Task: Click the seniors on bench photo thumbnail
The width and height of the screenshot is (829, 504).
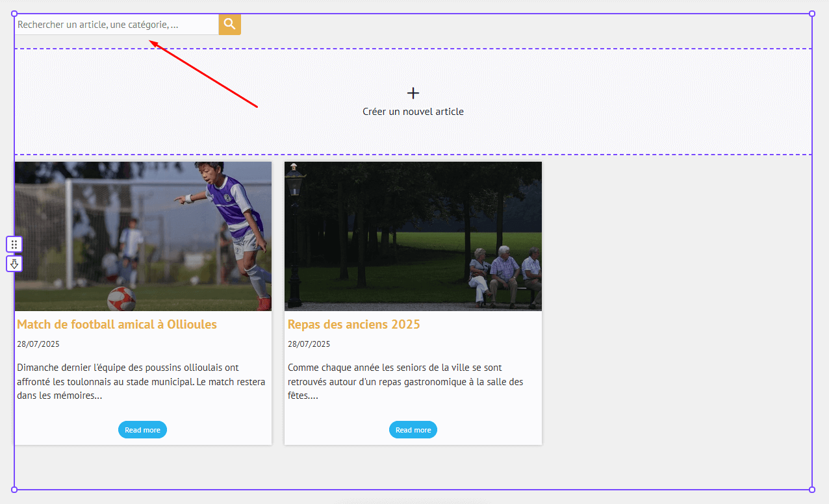Action: point(413,236)
